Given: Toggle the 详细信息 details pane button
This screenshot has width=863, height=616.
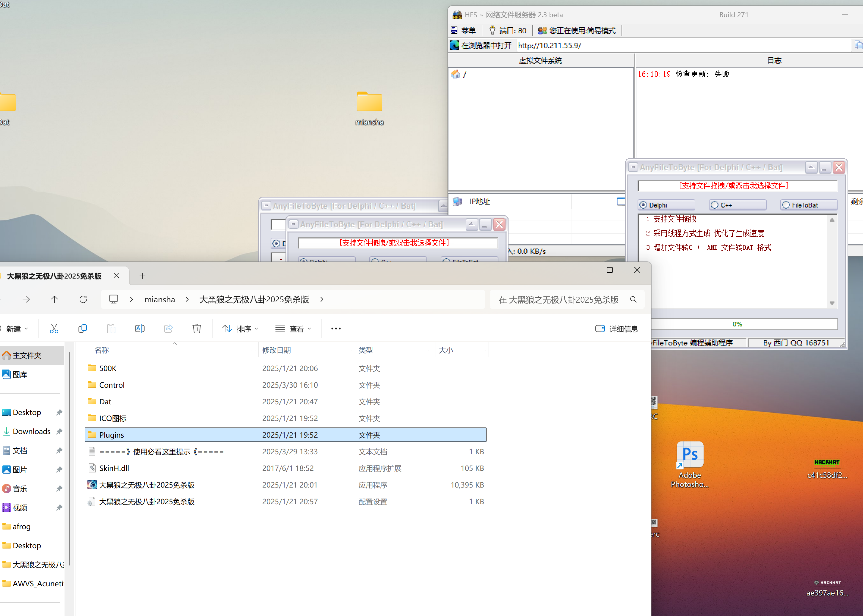Looking at the screenshot, I should pos(617,329).
